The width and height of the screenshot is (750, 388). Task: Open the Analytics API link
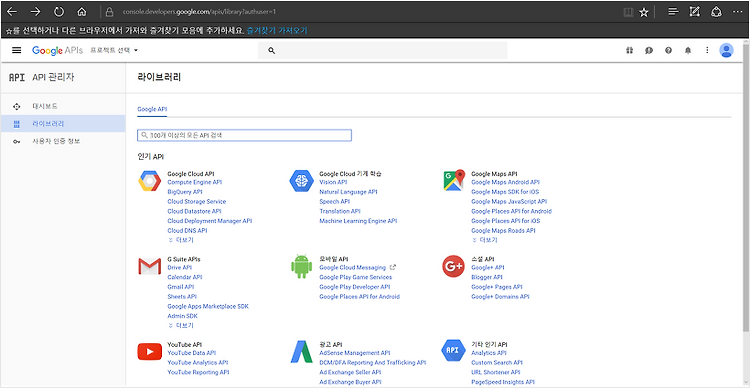pos(489,353)
